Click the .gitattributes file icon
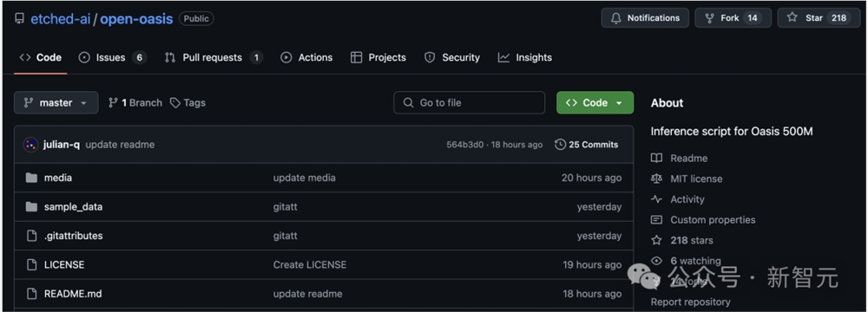 (x=31, y=236)
